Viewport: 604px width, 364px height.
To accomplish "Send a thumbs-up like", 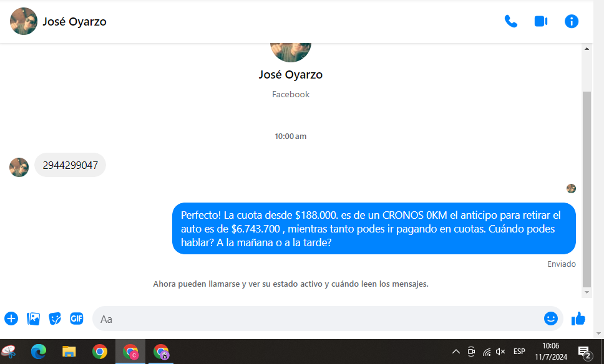I will click(578, 318).
